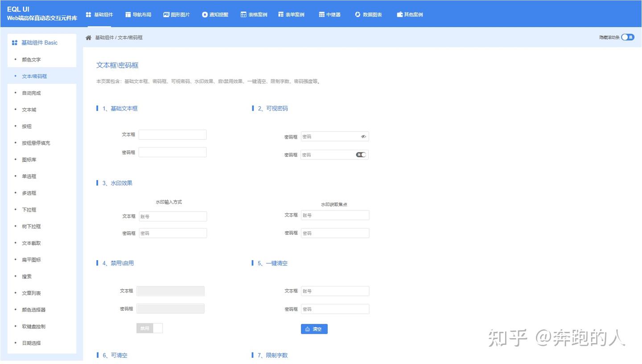Toggle the eye icon to reveal password
Image resolution: width=642 pixels, height=364 pixels.
(x=364, y=136)
